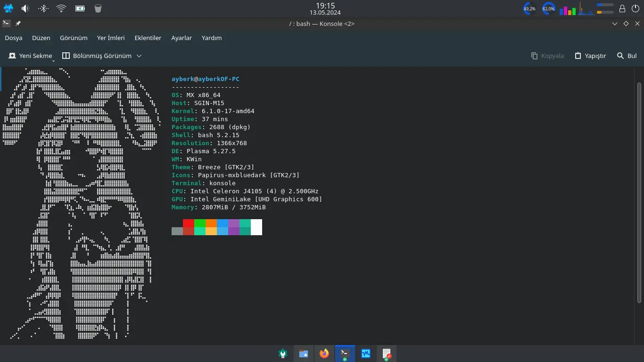644x362 pixels.
Task: Click the DE: Plasma 5.27.5 line
Action: coord(204,151)
